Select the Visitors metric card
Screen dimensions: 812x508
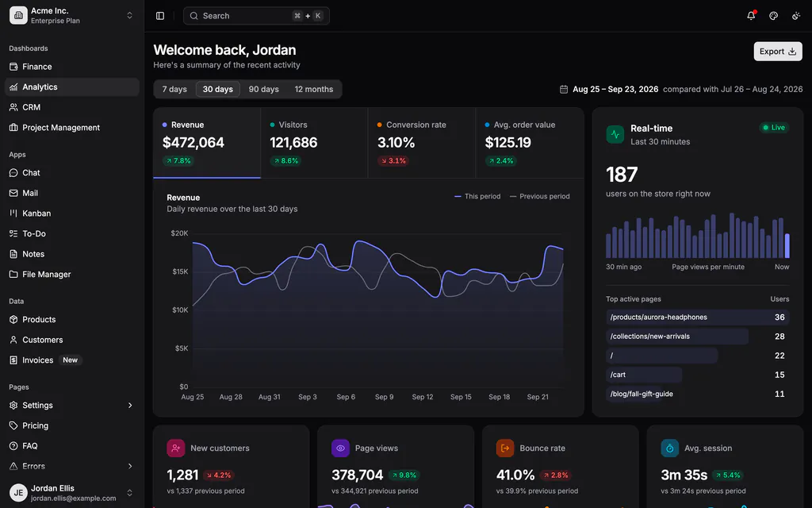pos(314,143)
